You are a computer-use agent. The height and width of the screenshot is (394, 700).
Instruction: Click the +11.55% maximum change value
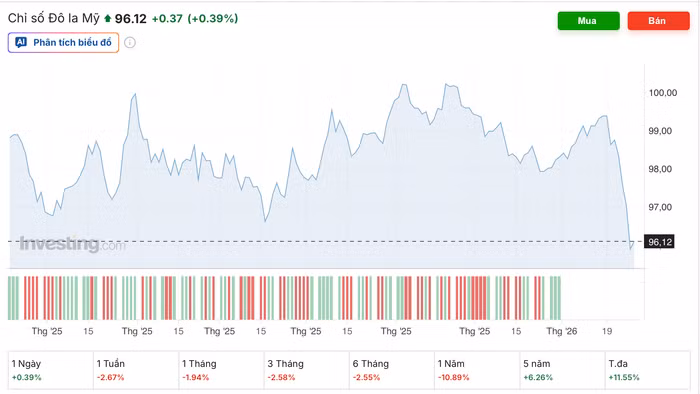(624, 377)
